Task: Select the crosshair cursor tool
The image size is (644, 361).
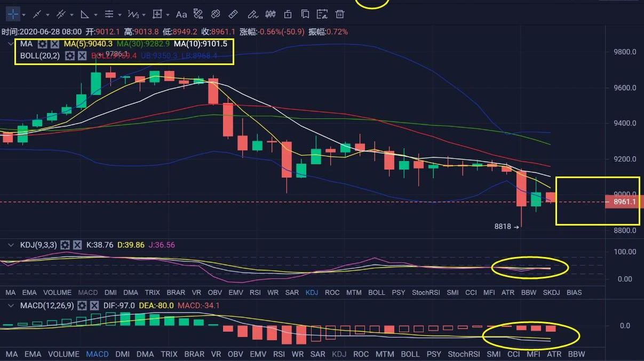Action: (x=12, y=14)
